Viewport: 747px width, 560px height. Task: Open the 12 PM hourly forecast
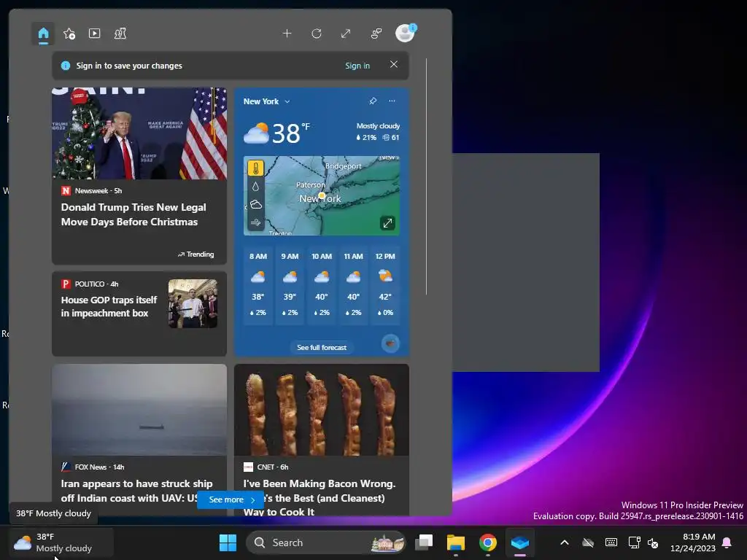tap(385, 285)
